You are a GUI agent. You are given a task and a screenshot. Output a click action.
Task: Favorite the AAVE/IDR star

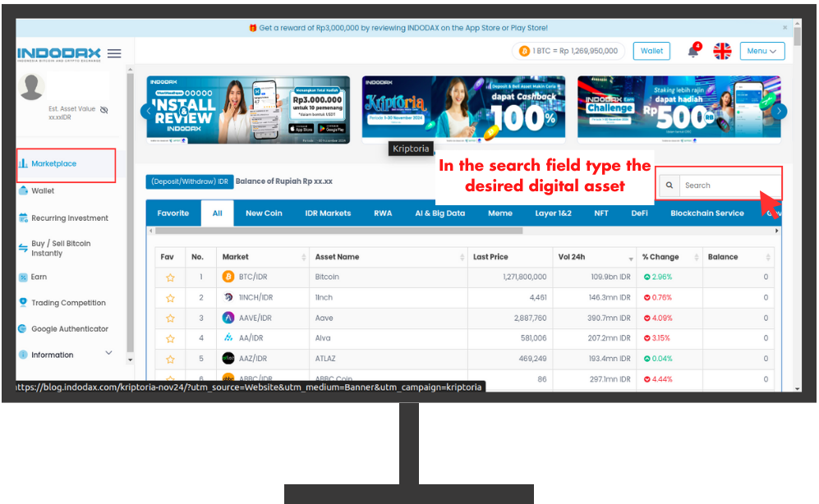[x=170, y=318]
